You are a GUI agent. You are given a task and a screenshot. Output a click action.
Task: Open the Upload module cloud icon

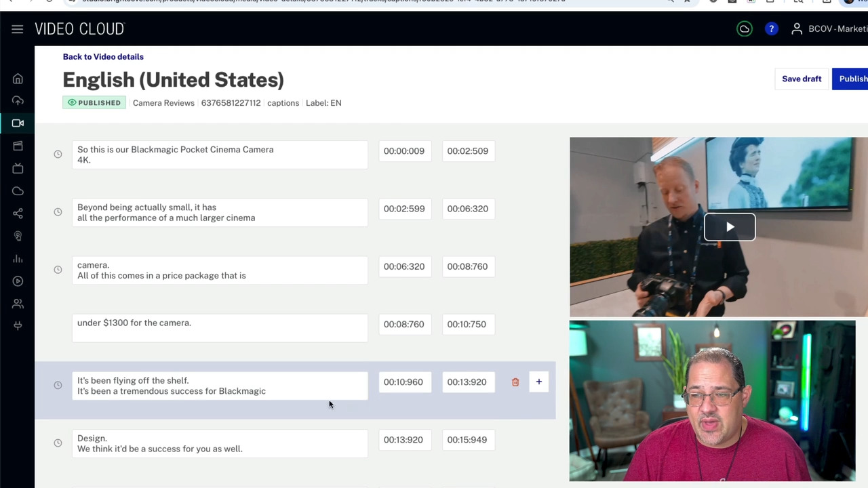18,101
